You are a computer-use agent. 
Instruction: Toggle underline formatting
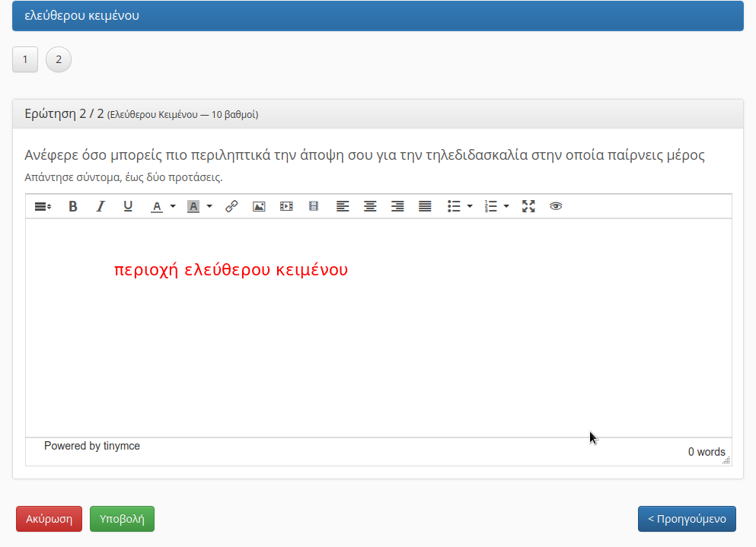(x=128, y=206)
